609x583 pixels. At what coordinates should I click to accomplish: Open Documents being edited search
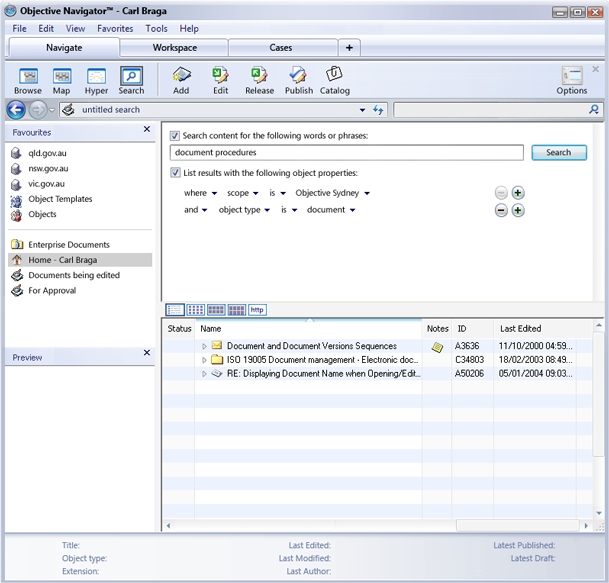74,275
